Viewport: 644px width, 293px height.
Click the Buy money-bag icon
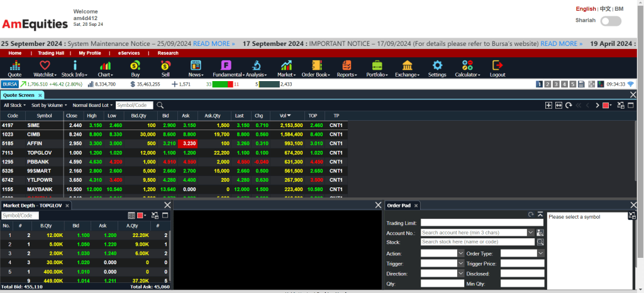click(x=135, y=68)
